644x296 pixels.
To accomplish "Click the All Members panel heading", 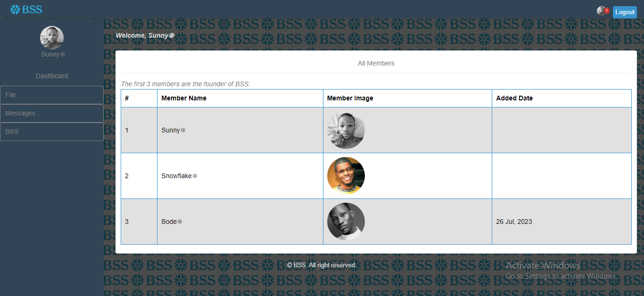I will coord(376,63).
